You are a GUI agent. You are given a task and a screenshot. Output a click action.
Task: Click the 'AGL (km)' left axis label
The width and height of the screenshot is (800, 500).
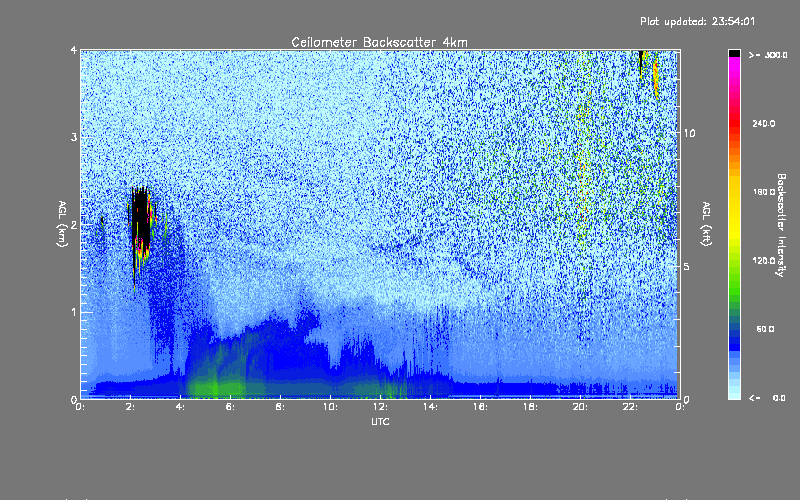coord(62,224)
